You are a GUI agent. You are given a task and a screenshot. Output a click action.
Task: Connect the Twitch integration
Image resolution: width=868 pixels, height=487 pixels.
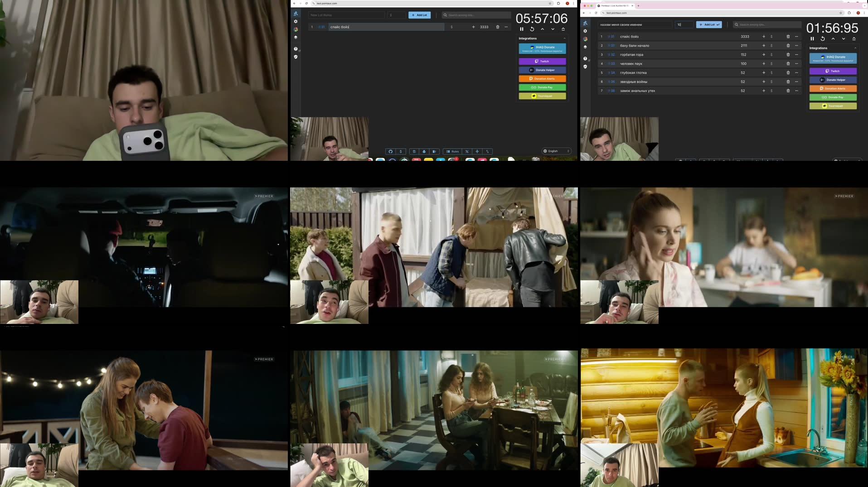542,61
